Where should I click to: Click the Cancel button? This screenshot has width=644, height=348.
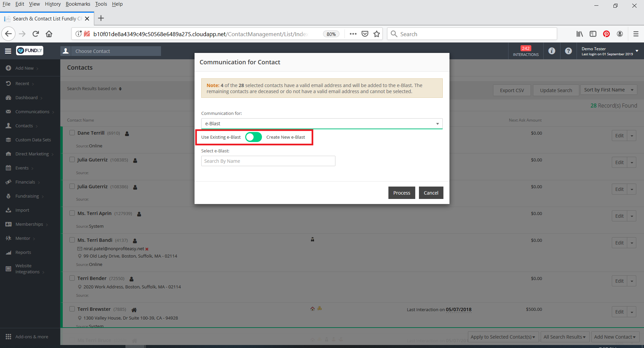click(431, 193)
